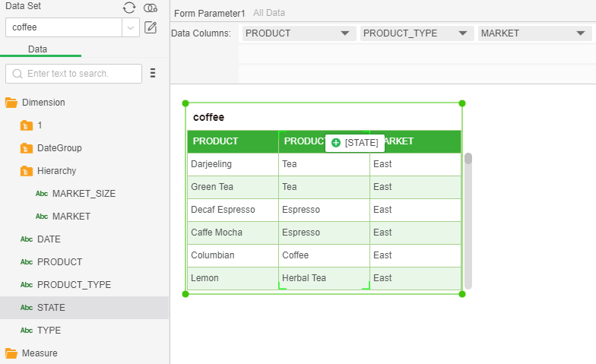596x364 pixels.
Task: Click the Measure folder icon
Action: point(11,353)
